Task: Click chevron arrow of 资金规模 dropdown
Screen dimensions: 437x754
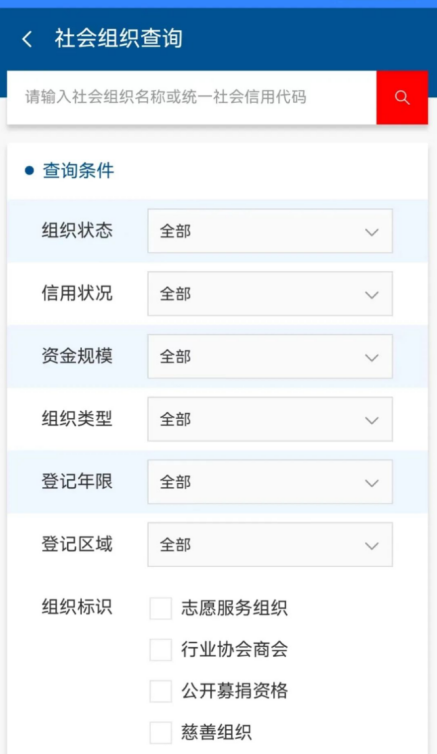Action: click(372, 358)
